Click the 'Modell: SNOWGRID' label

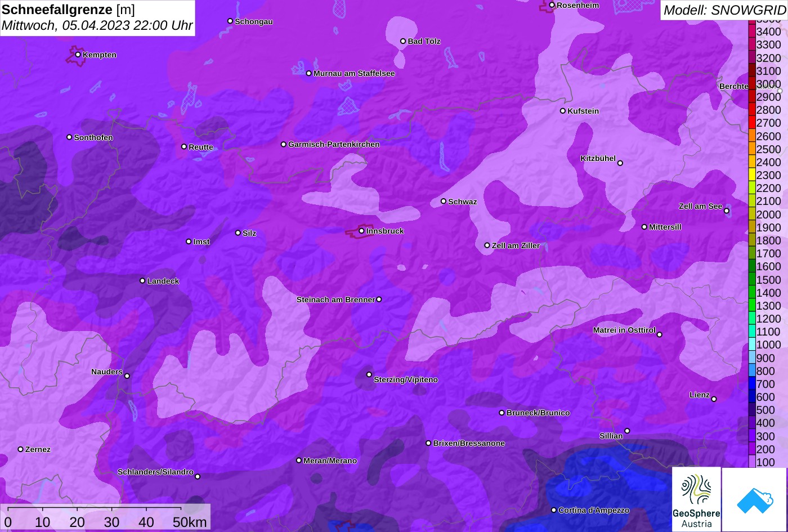tap(724, 10)
